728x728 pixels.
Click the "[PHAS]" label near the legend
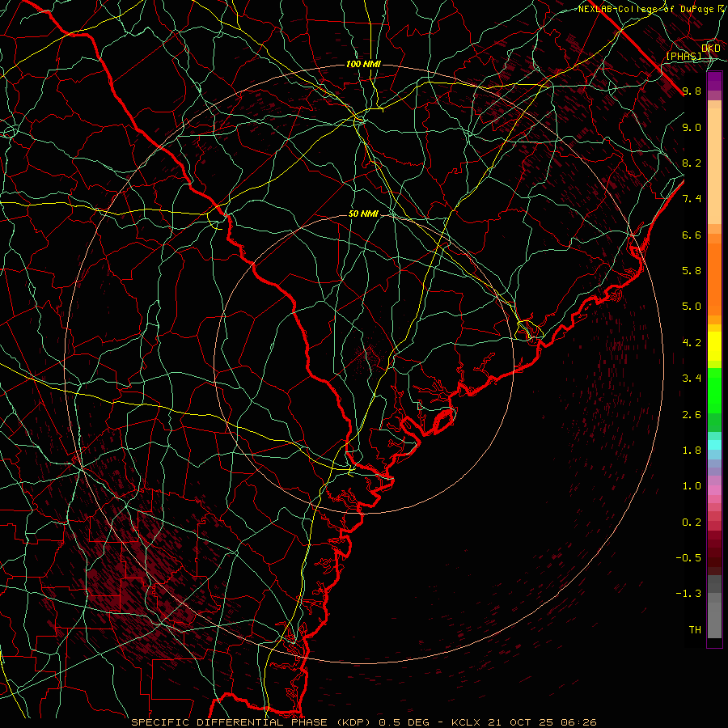(684, 56)
